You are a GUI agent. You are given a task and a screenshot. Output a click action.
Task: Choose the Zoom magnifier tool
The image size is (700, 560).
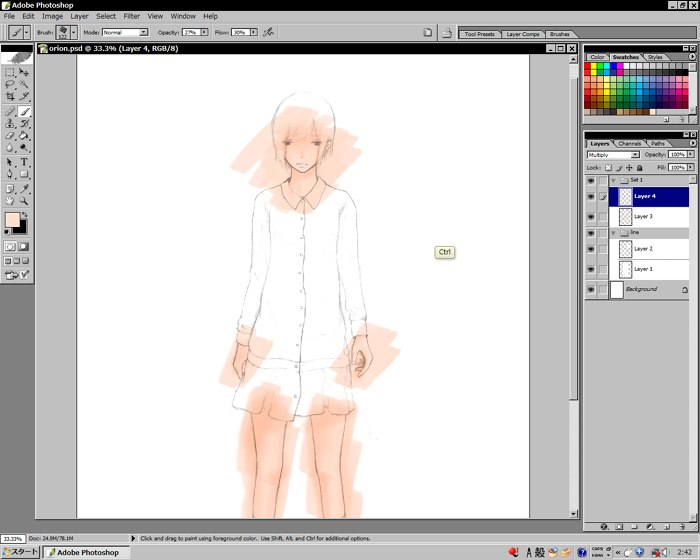(x=24, y=201)
